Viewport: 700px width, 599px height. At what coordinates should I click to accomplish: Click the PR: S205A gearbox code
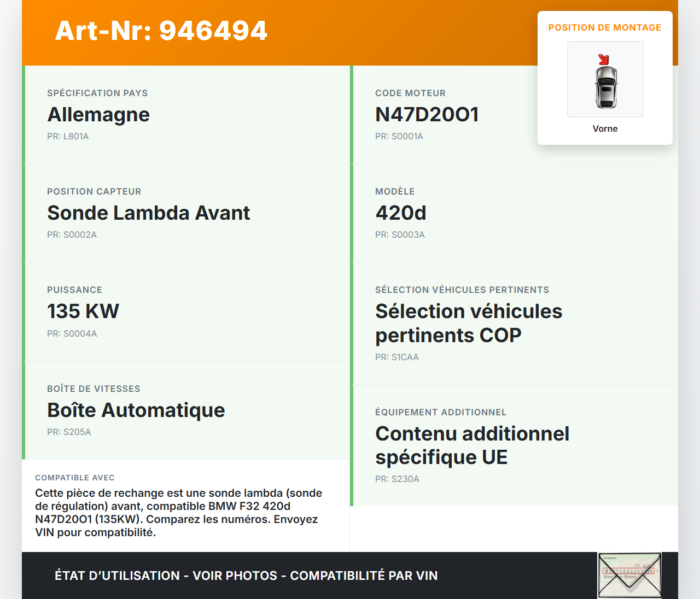[69, 432]
